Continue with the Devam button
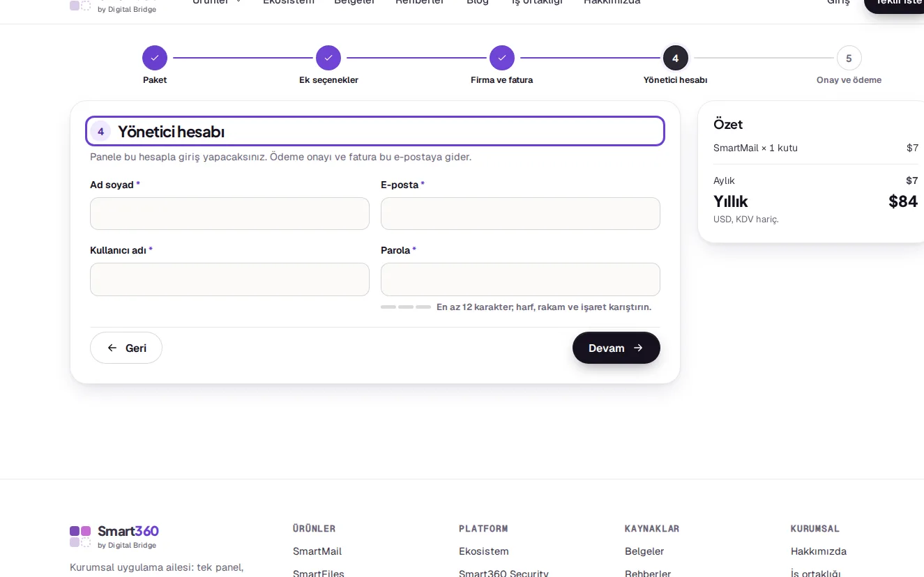The height and width of the screenshot is (577, 924). coord(616,348)
